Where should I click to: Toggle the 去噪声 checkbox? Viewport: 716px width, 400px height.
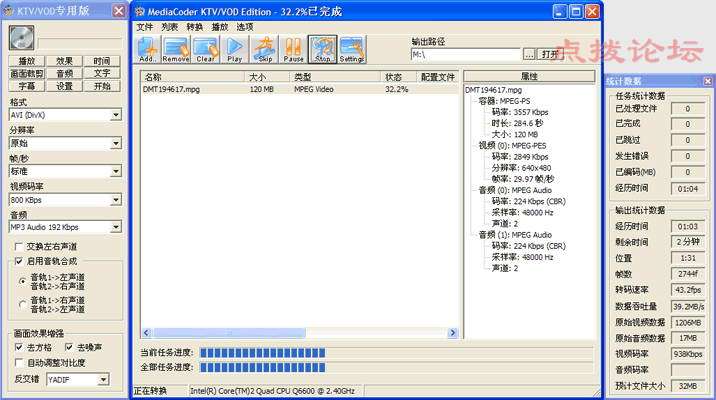pos(69,347)
